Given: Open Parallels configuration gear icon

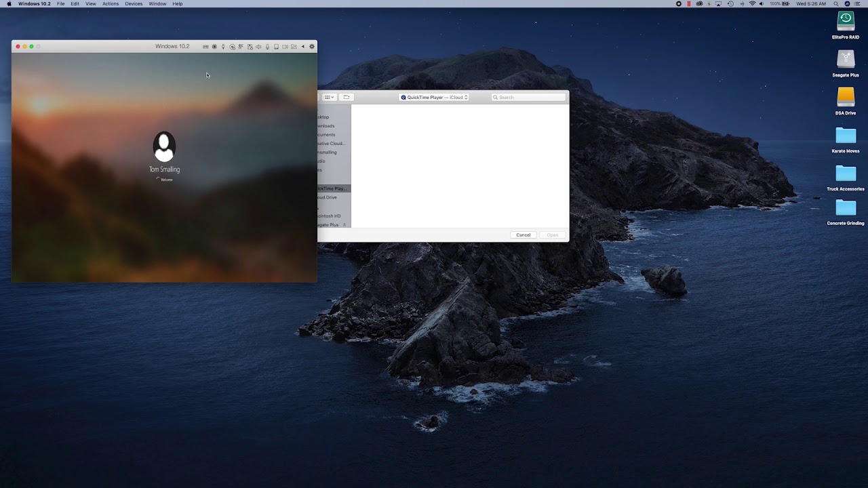Looking at the screenshot, I should (x=312, y=47).
